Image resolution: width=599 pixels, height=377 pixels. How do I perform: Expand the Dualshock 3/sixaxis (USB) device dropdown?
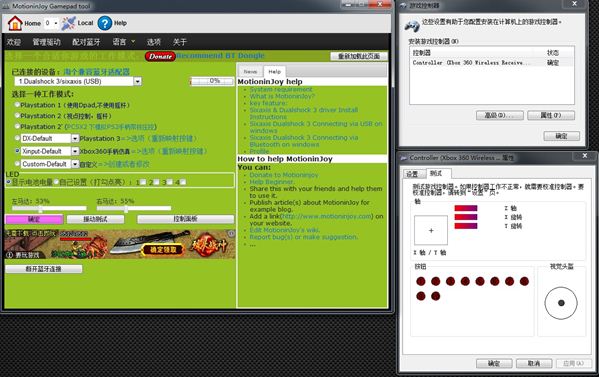(x=138, y=81)
